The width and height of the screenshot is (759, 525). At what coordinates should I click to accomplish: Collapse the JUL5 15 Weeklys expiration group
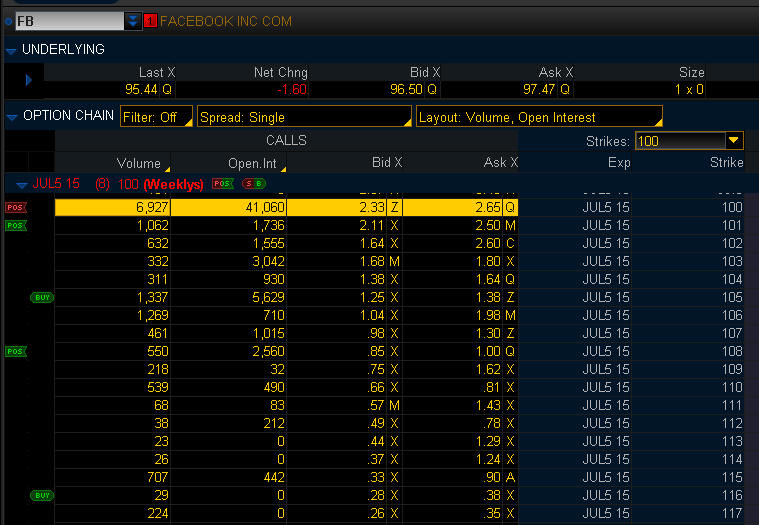coord(22,184)
